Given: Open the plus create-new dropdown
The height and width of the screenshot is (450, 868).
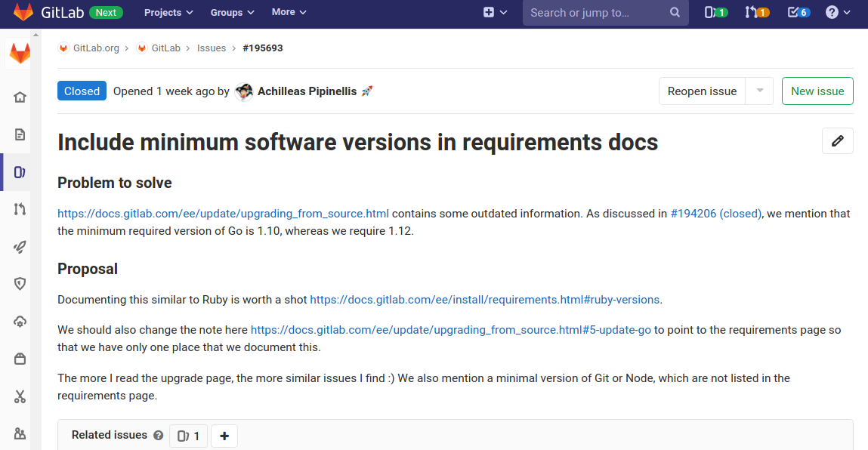Looking at the screenshot, I should point(495,12).
